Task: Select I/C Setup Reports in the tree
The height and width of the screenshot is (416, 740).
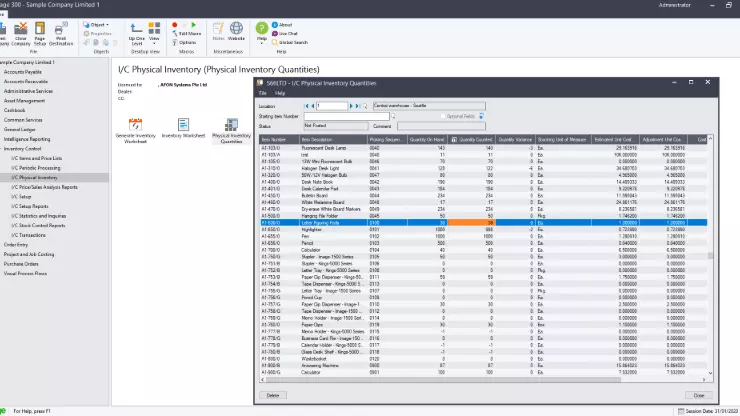Action: 30,206
